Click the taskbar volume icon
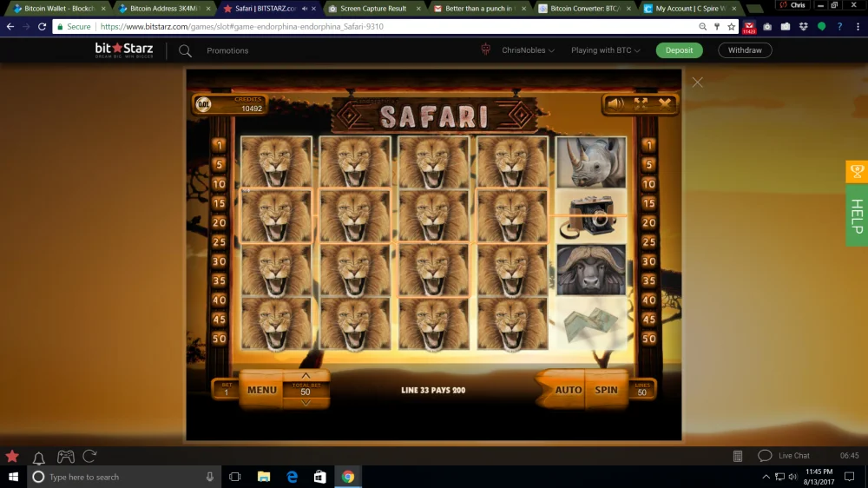The width and height of the screenshot is (868, 488). tap(792, 477)
